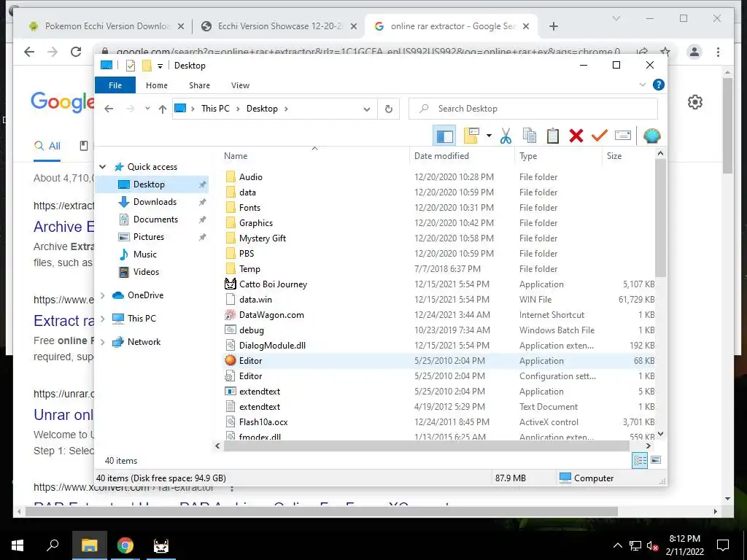
Task: Select Documents in the navigation pane
Action: coord(156,219)
